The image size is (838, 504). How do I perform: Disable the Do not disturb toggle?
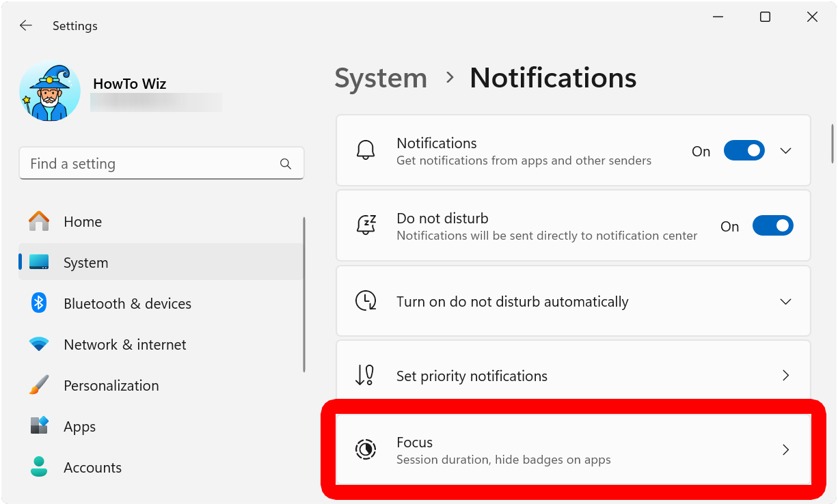pos(772,226)
